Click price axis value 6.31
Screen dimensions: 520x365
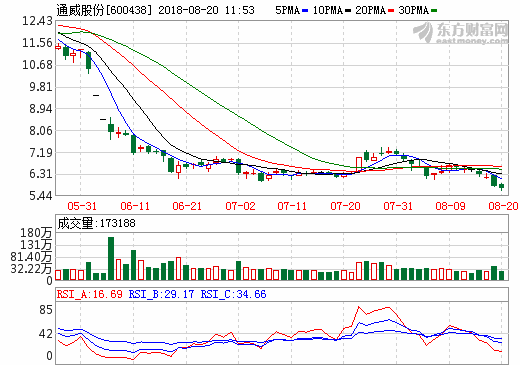tap(41, 174)
